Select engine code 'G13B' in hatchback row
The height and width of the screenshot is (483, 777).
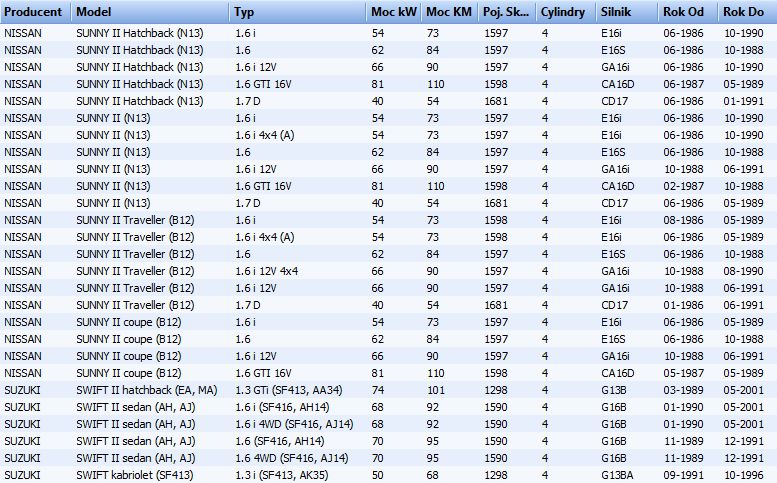(613, 390)
